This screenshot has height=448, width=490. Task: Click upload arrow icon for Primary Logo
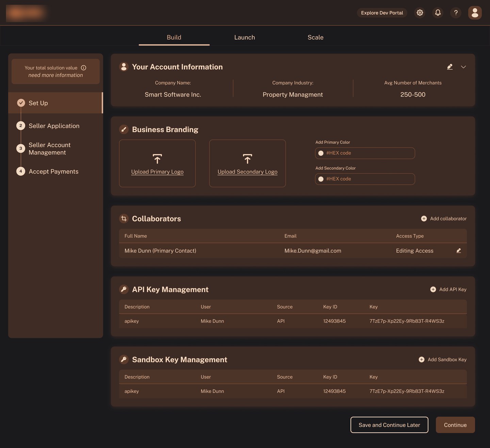[x=157, y=159]
